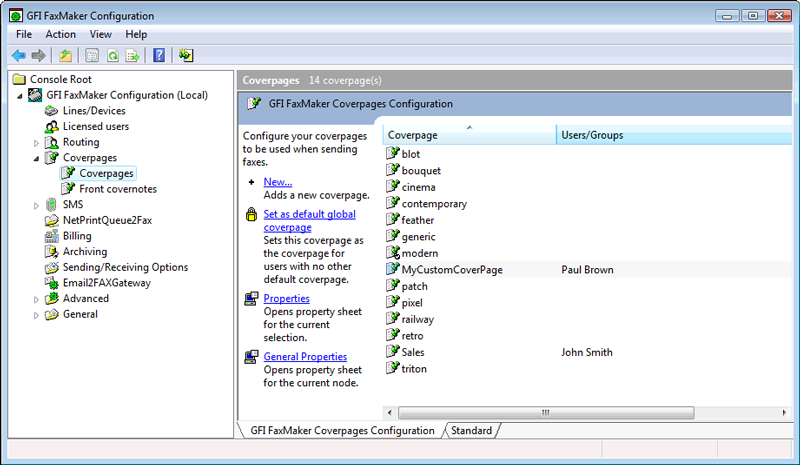Screen dimensions: 800x465
Task: Expand the SMS tree node
Action: [36, 206]
